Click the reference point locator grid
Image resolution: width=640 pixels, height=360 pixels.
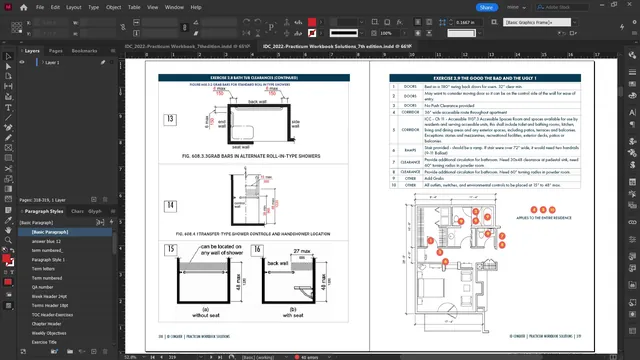click(x=16, y=28)
